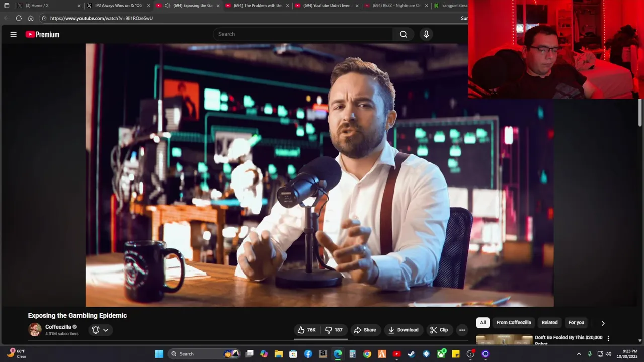The image size is (644, 362).
Task: Select the From Coffeezilla chip
Action: [514, 323]
